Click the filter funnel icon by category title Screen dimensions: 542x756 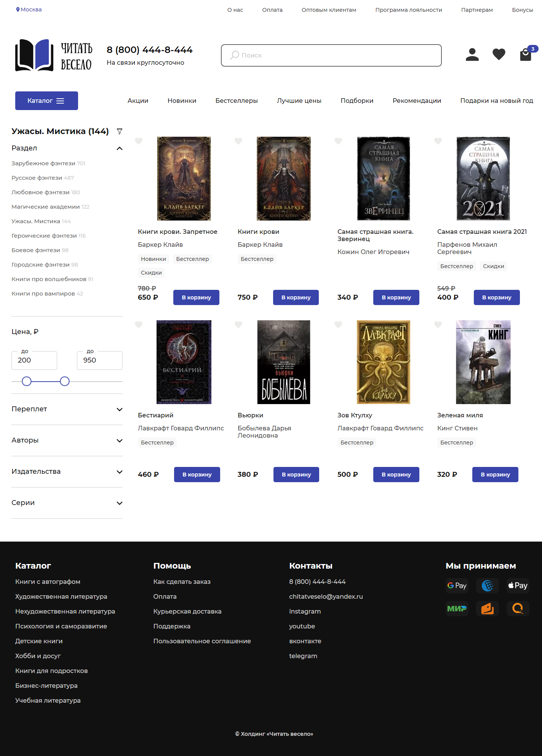[x=120, y=131]
